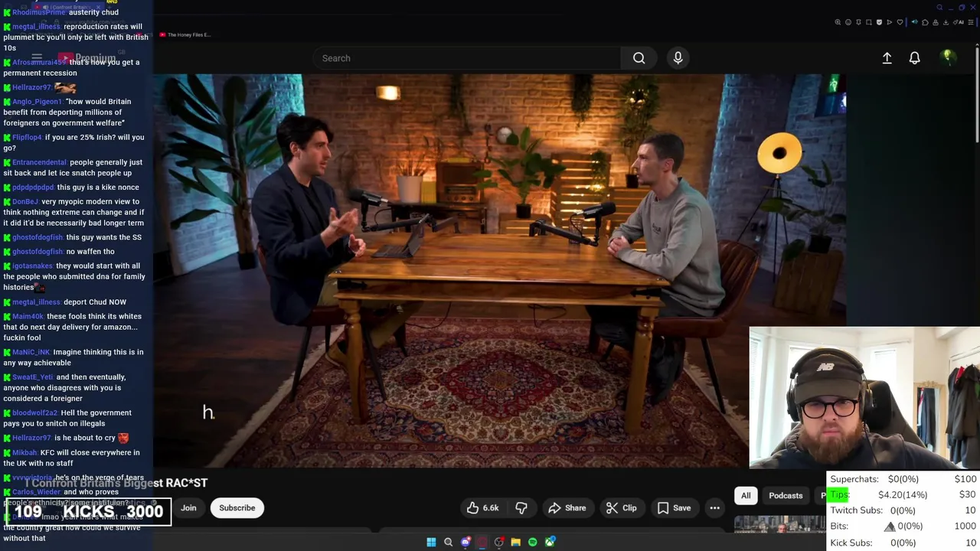Open Windows taskbar search

[x=449, y=542]
